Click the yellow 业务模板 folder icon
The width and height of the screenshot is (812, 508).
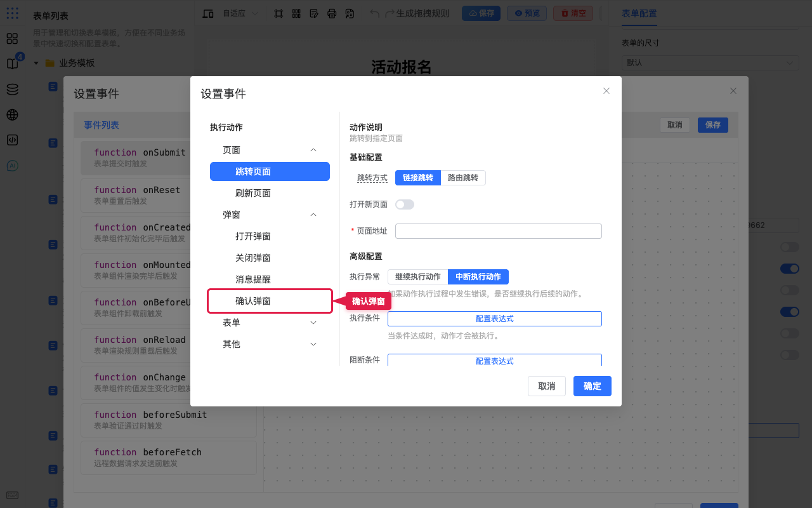click(x=49, y=63)
